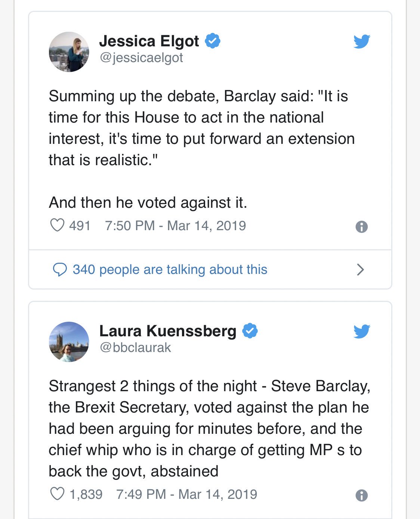Open the 7:50 PM - Mar 14, 2019 timestamp
Image resolution: width=420 pixels, height=519 pixels.
[175, 226]
